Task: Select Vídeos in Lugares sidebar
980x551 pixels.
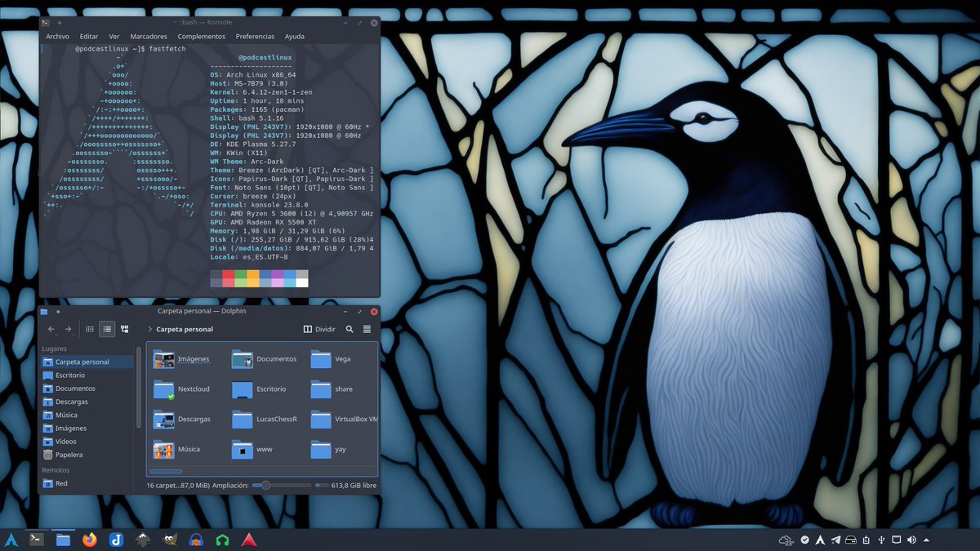Action: pyautogui.click(x=87, y=442)
